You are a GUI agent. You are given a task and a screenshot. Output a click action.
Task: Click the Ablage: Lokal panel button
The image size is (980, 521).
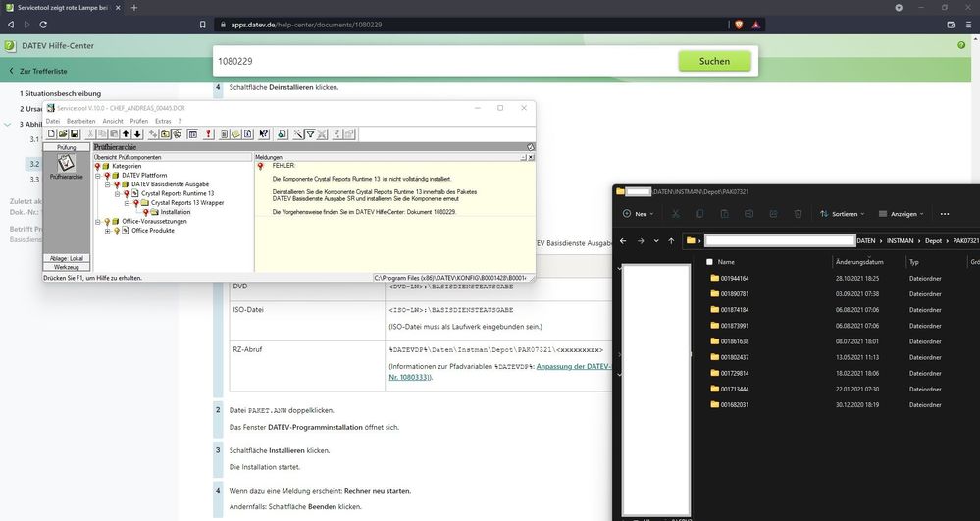[x=67, y=258]
